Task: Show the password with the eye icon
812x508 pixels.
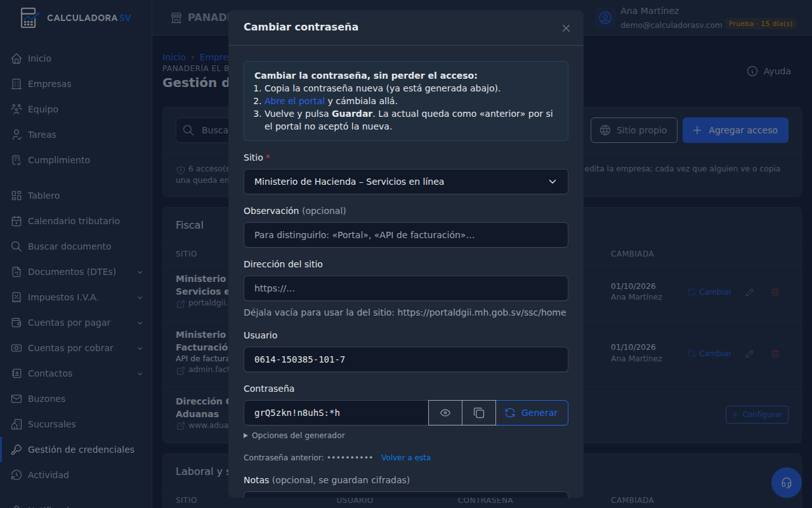Action: pyautogui.click(x=445, y=413)
